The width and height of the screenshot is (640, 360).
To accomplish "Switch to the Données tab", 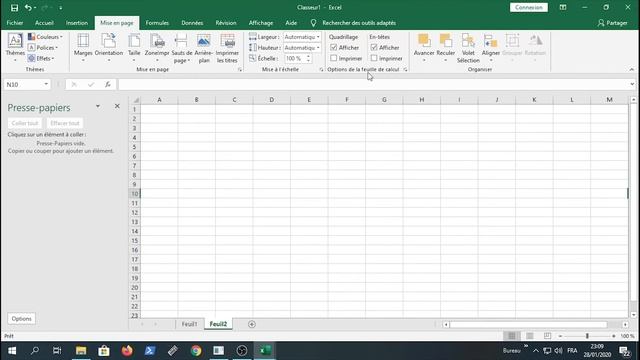I will [x=192, y=23].
